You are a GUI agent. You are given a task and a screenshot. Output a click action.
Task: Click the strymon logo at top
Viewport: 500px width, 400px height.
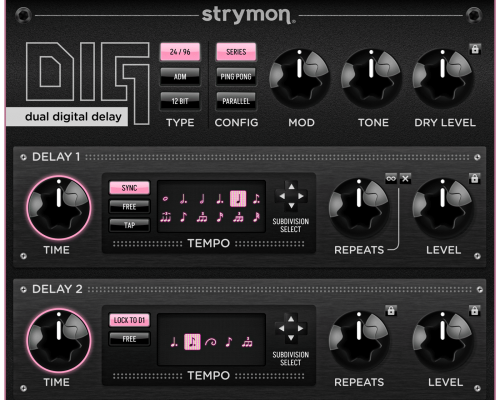(248, 15)
